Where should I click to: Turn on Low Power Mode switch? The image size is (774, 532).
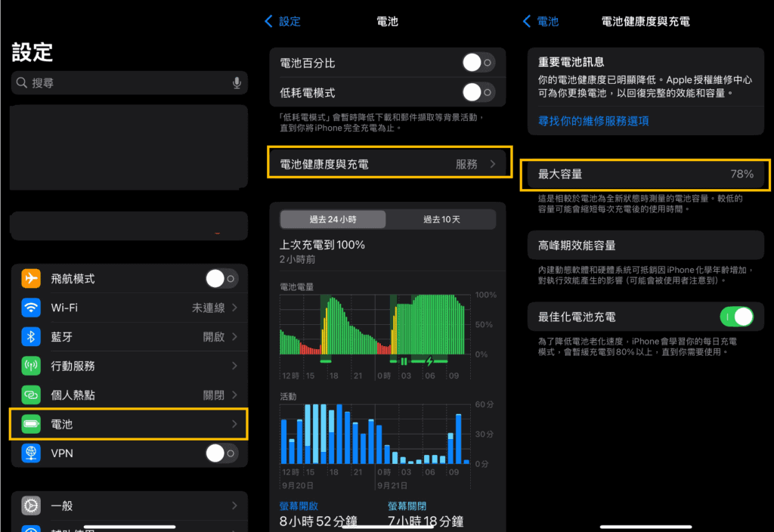pyautogui.click(x=478, y=92)
